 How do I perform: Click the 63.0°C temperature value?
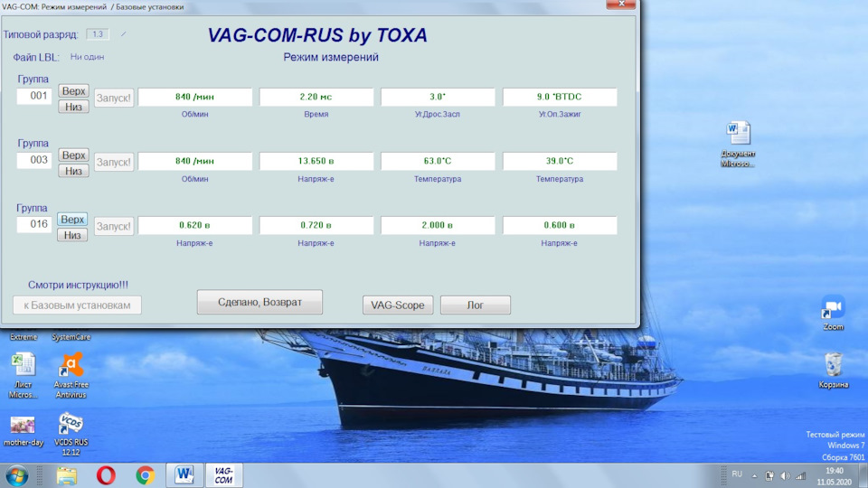(438, 161)
